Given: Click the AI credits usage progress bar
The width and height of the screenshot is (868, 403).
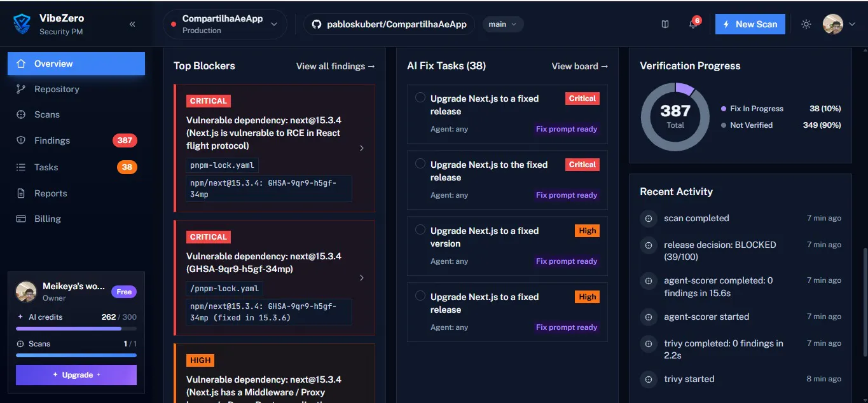Looking at the screenshot, I should (76, 329).
